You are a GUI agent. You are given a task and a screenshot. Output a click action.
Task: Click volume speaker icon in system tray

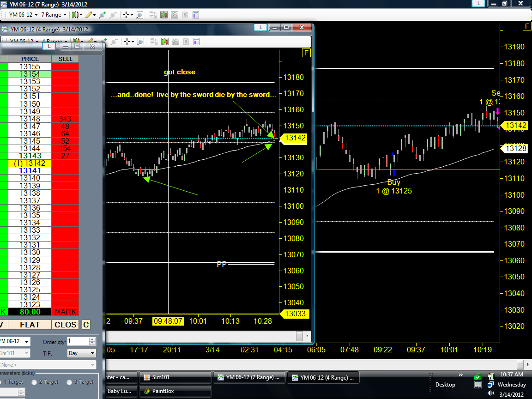pos(490,393)
